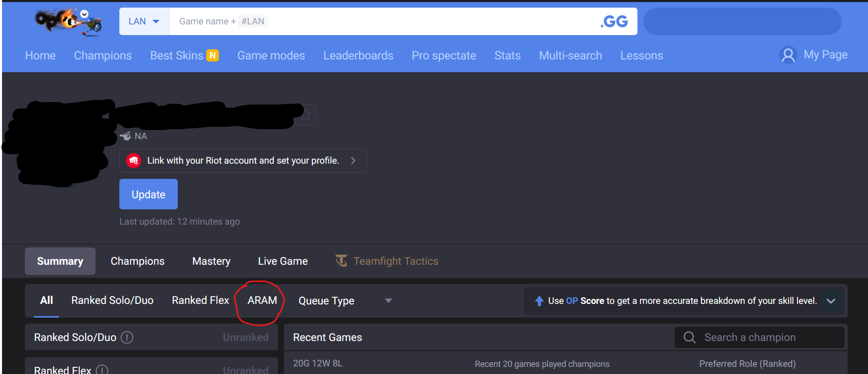The image size is (868, 374).
Task: Click the arrow on Link Riot account banner
Action: point(353,161)
